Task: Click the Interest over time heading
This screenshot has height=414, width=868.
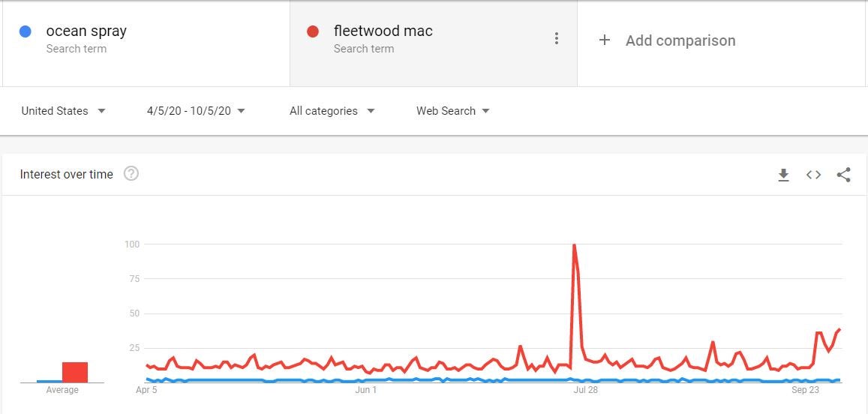Action: (67, 174)
